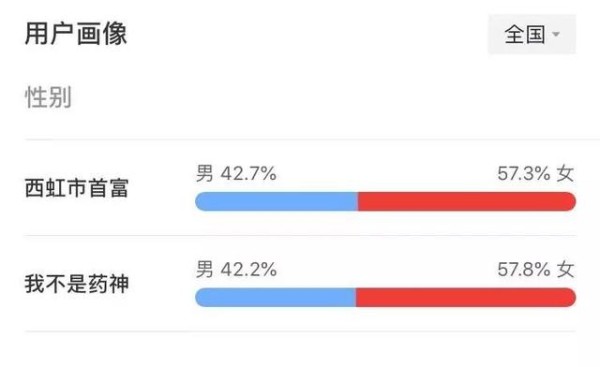Click the dropdown arrow beside 全国

click(556, 34)
